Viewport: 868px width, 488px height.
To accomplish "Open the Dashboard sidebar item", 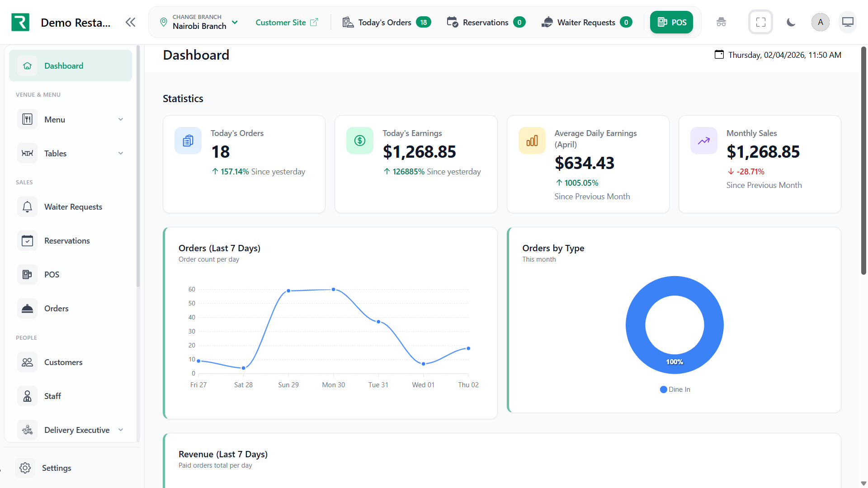I will pyautogui.click(x=71, y=66).
